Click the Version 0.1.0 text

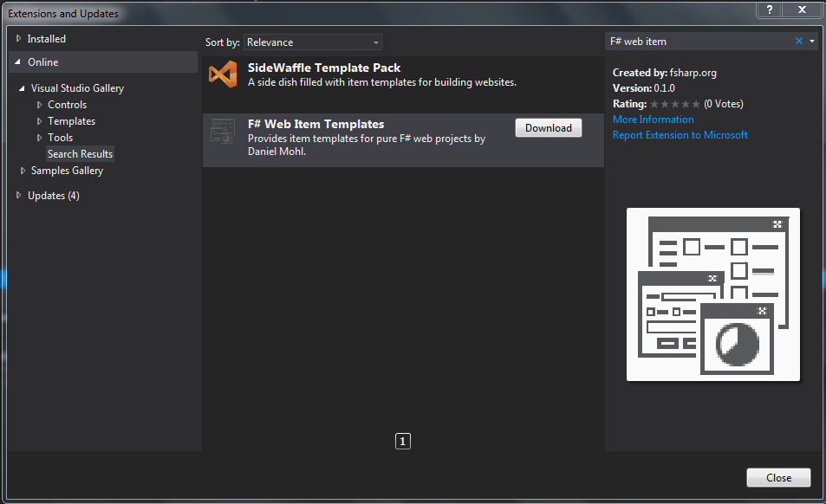click(x=644, y=88)
